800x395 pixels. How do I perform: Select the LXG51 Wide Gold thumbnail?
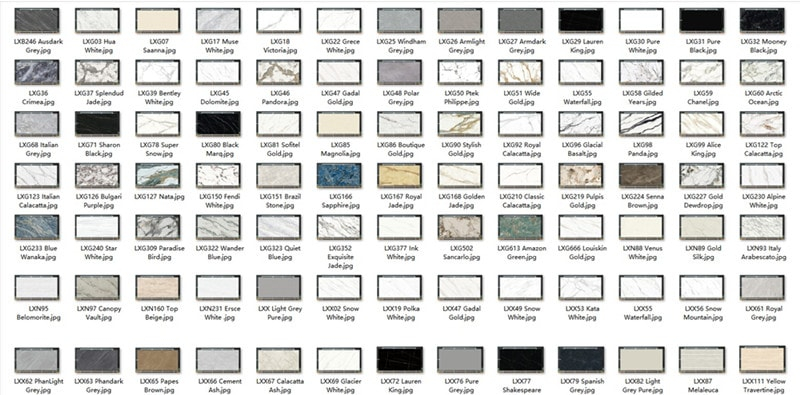click(520, 72)
